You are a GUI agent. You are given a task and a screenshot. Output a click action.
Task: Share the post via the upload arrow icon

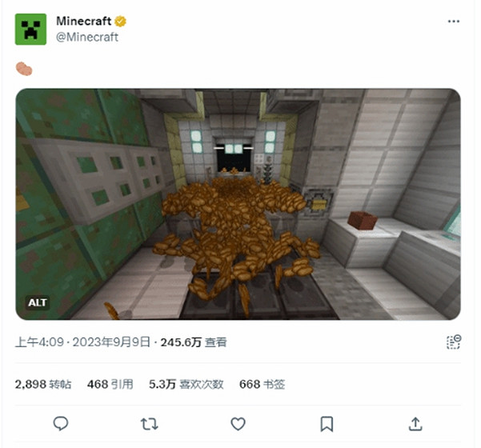click(415, 424)
